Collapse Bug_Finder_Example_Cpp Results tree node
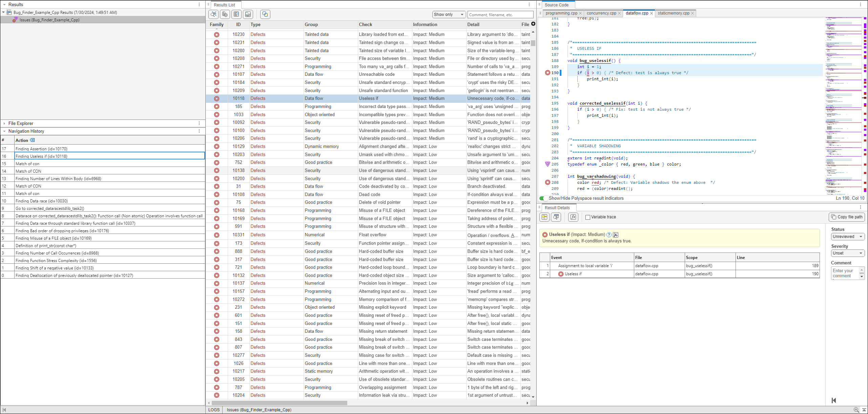 coord(3,12)
